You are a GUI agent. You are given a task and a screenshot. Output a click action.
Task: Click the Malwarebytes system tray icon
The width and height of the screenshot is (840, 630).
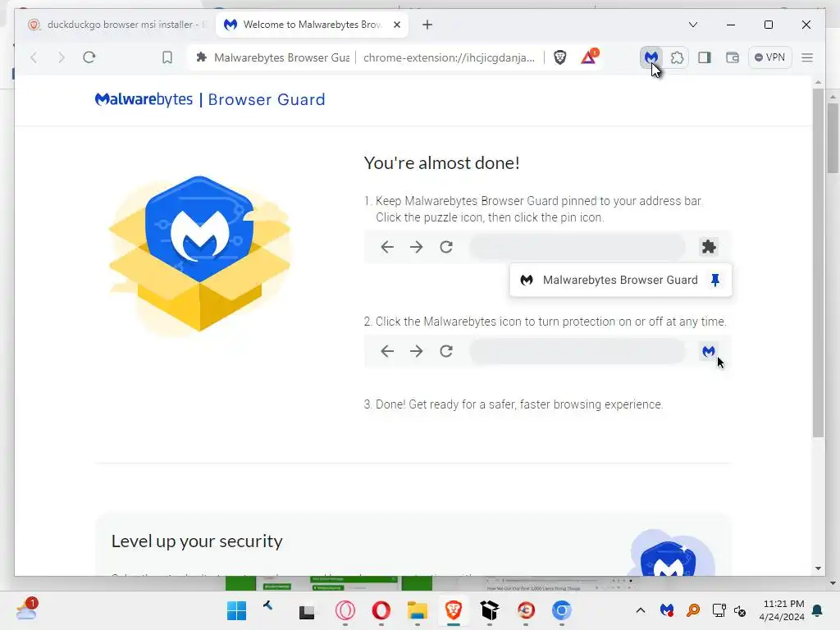click(667, 610)
